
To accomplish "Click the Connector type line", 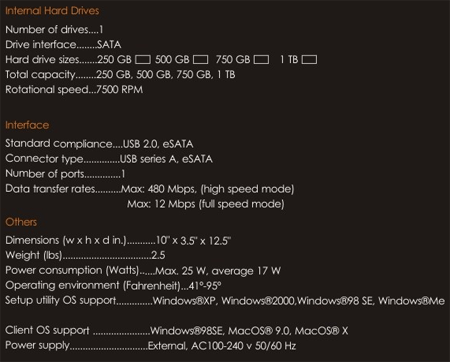I will point(109,159).
